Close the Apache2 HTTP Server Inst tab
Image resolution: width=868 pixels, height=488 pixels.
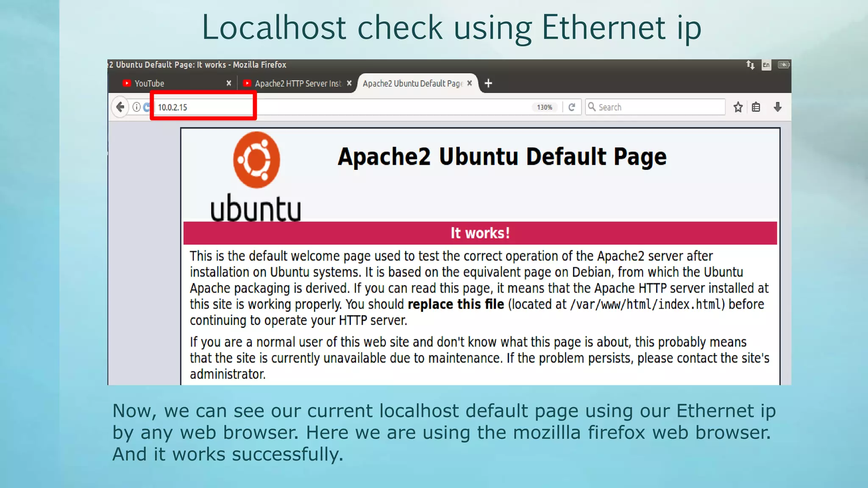349,83
